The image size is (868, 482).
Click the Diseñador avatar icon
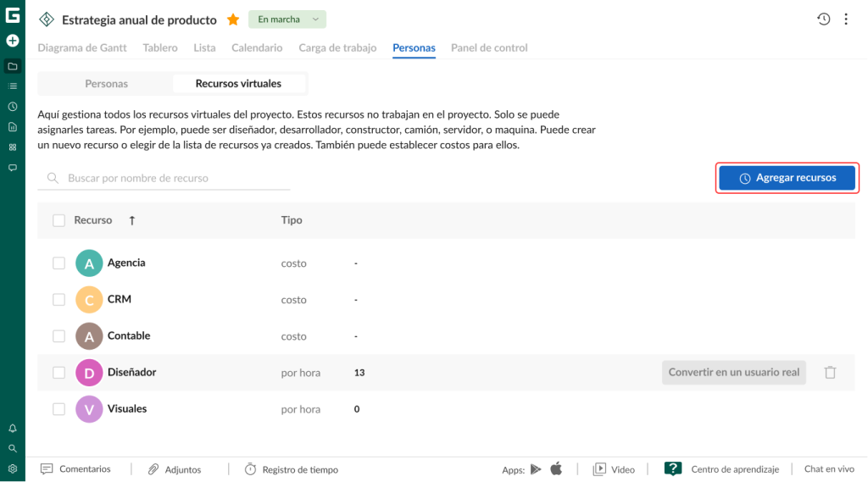89,373
